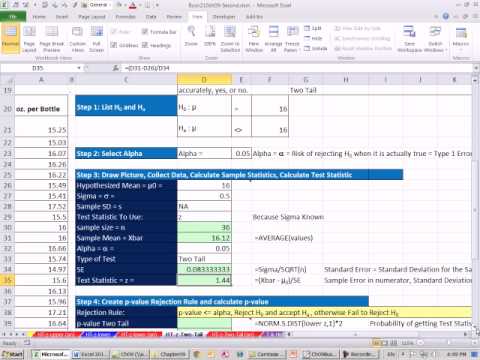Open Switch Windows dropdown

coord(435,39)
